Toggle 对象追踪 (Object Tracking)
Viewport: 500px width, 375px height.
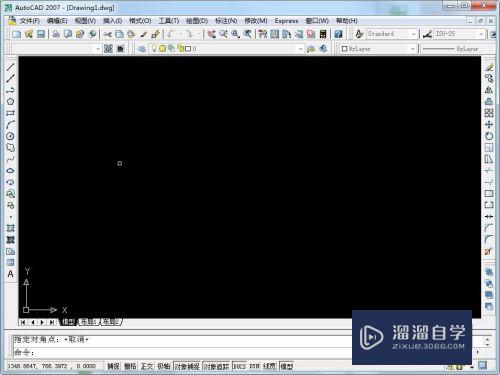coord(216,366)
